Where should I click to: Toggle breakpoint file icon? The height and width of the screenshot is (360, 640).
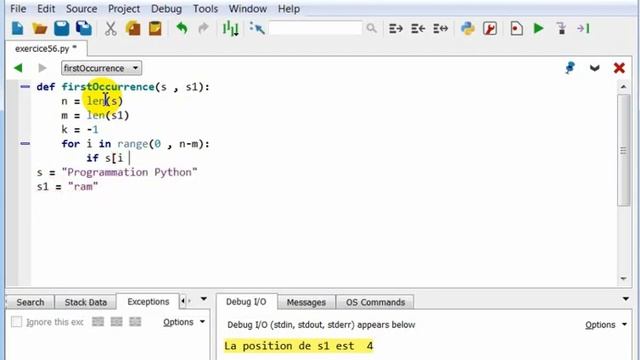[x=516, y=29]
